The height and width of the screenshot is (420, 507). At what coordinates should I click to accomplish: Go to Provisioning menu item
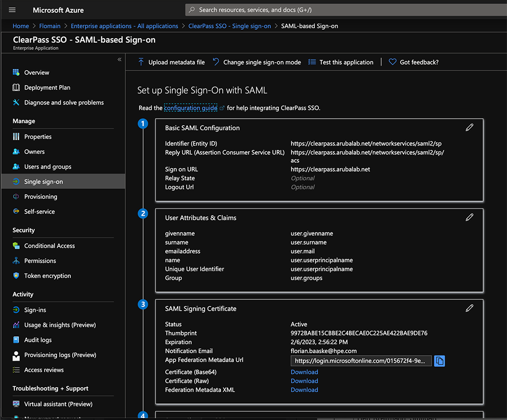(41, 197)
